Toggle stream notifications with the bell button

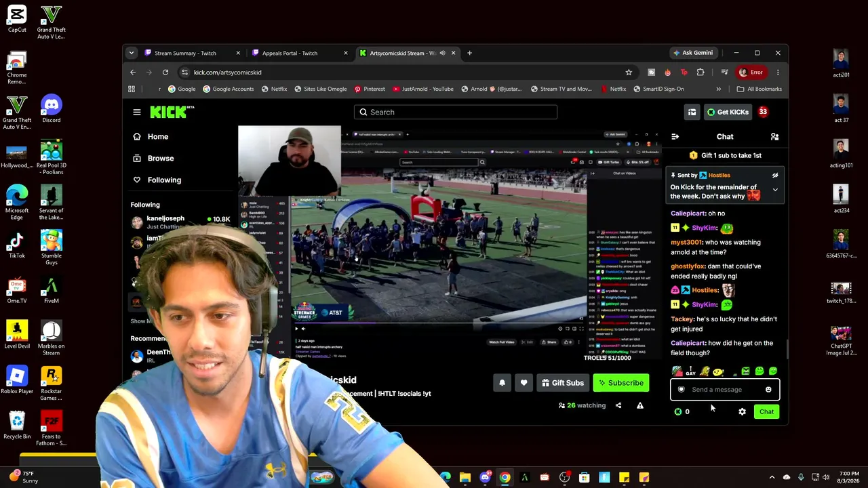coord(502,383)
